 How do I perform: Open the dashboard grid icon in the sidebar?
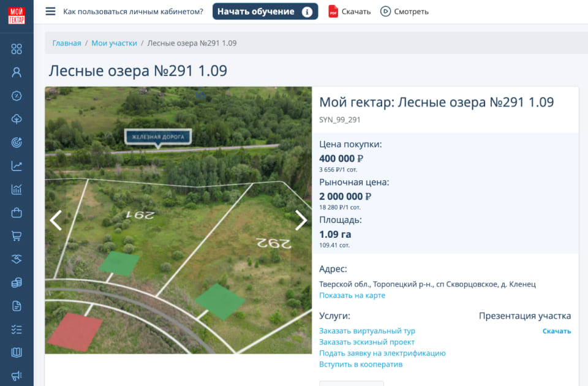click(17, 49)
